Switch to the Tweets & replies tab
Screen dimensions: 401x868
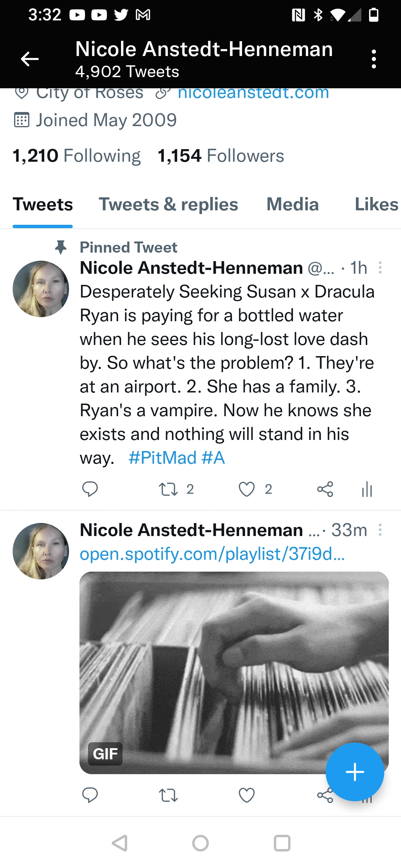[x=168, y=204]
